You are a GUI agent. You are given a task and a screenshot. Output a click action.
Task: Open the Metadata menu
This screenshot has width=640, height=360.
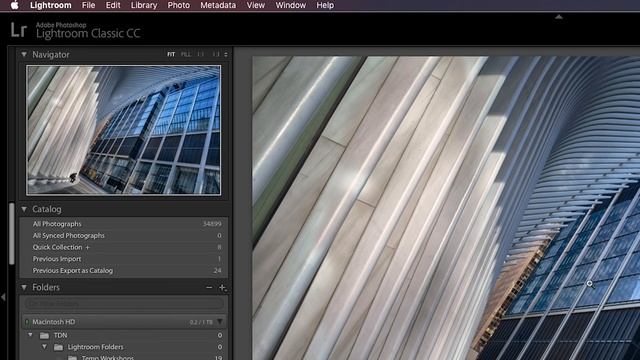click(x=218, y=5)
